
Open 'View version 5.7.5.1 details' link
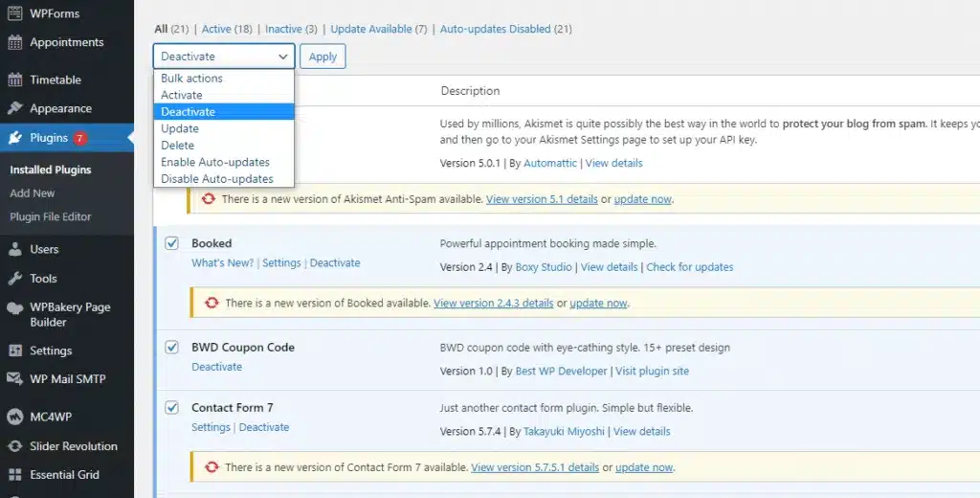coord(535,467)
